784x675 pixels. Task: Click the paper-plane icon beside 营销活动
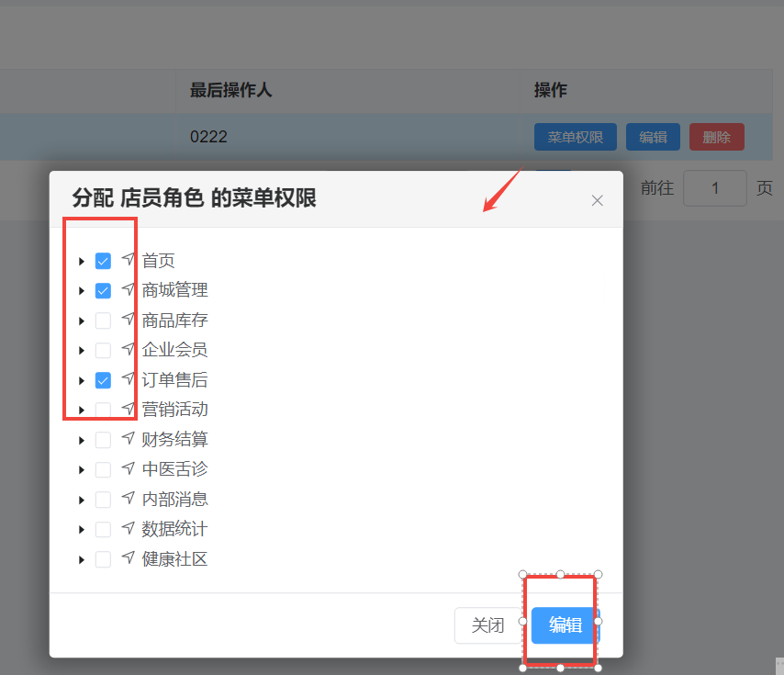coord(129,409)
